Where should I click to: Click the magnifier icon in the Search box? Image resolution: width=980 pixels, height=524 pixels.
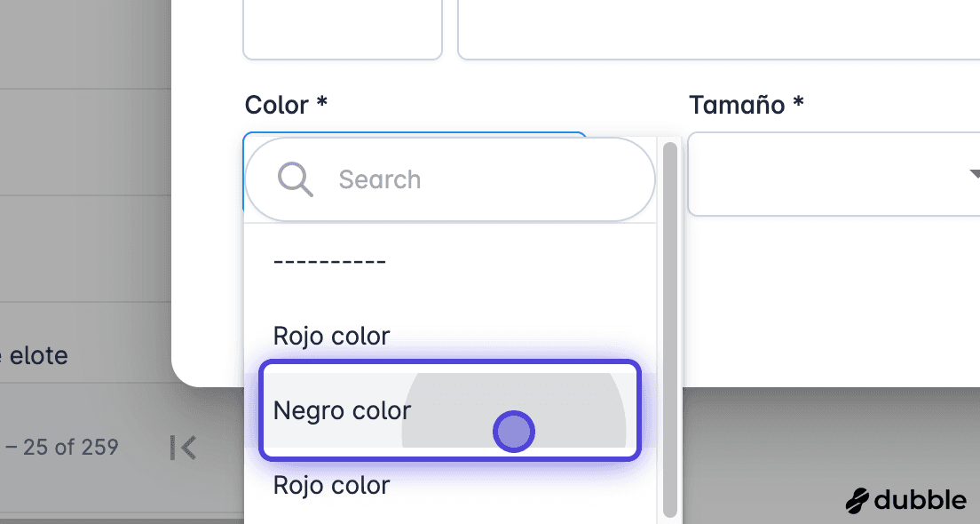tap(295, 179)
